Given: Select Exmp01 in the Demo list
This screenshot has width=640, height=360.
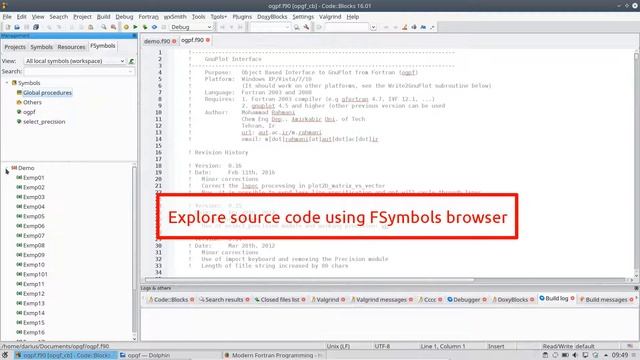Looking at the screenshot, I should (x=33, y=178).
